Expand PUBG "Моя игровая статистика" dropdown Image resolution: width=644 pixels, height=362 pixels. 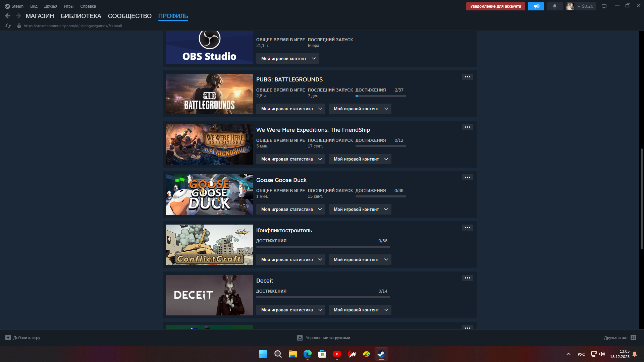pos(290,109)
